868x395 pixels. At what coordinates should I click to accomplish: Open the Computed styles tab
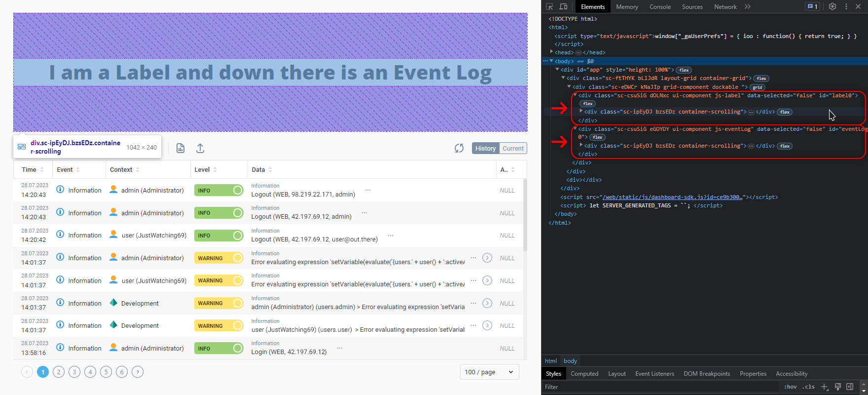(x=584, y=374)
